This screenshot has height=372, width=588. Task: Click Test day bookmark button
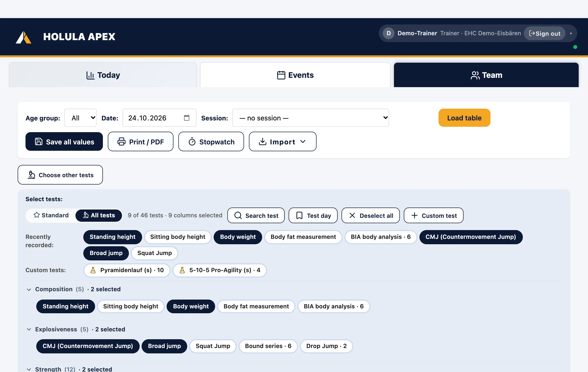pos(313,215)
